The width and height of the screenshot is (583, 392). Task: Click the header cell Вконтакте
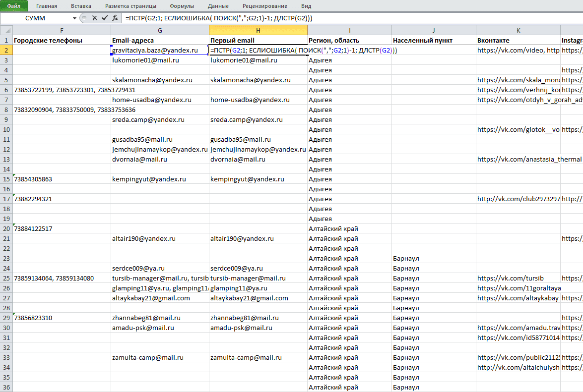click(518, 41)
